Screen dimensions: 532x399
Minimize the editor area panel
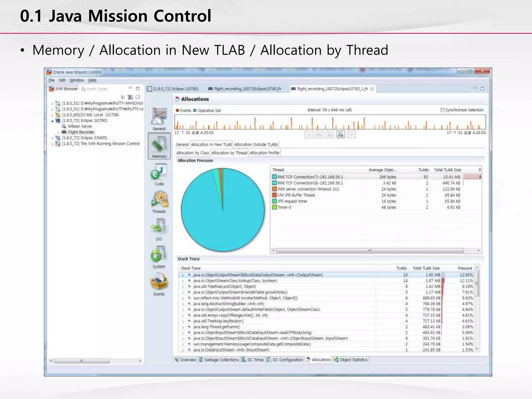(x=475, y=88)
